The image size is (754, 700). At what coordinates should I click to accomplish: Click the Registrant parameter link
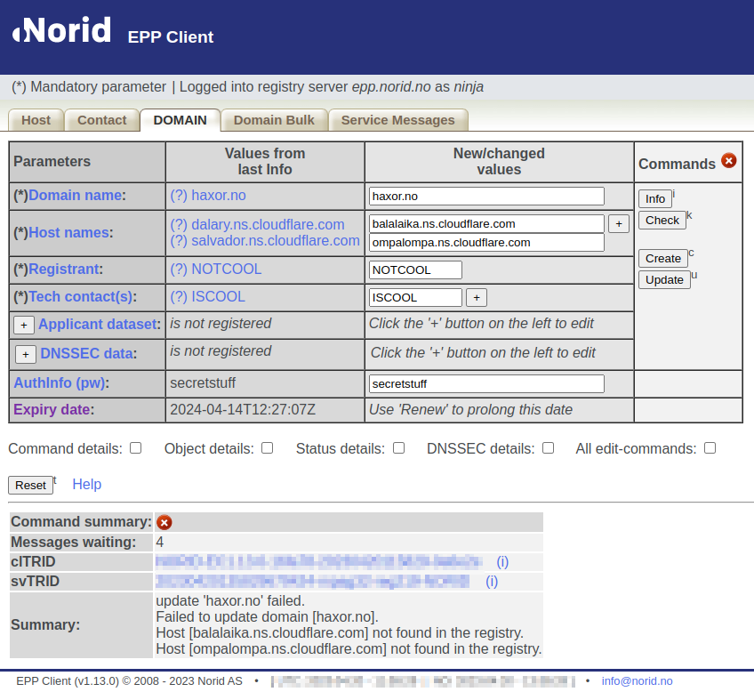tap(64, 270)
